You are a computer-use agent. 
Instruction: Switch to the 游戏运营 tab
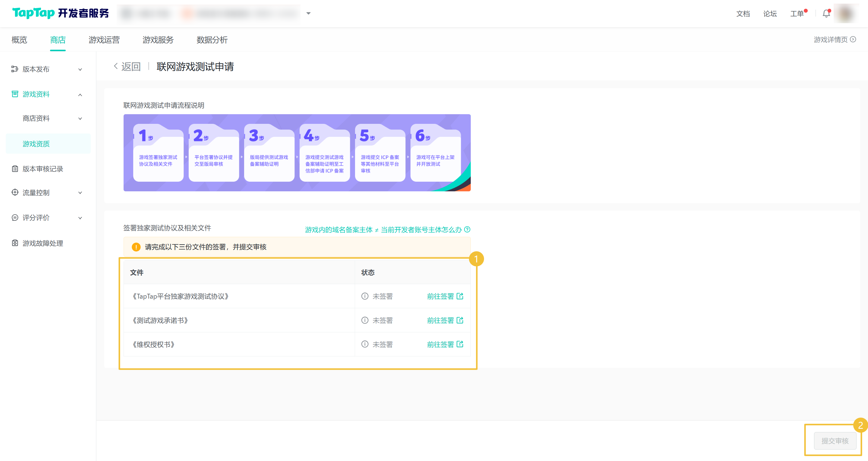[104, 40]
